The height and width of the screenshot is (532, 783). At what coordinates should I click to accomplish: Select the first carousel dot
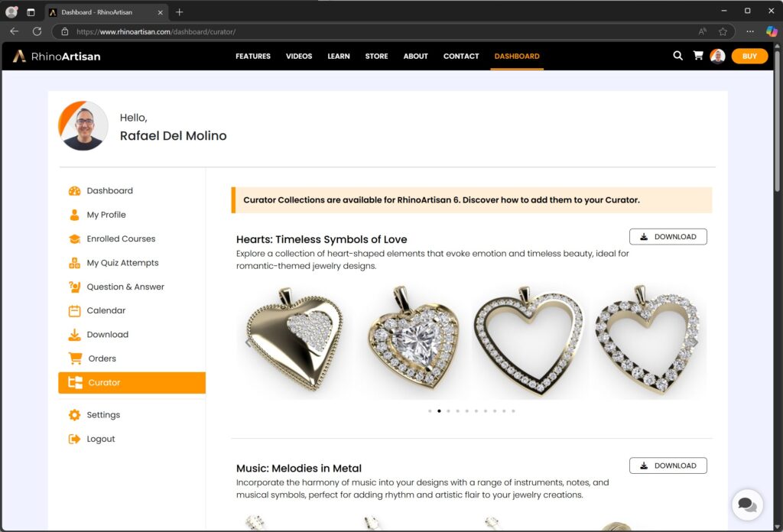[x=430, y=411]
